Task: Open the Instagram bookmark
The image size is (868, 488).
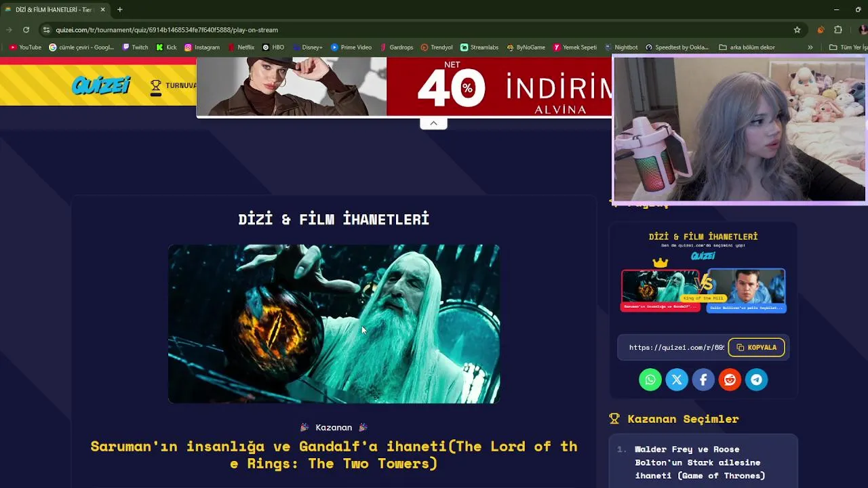Action: point(202,47)
